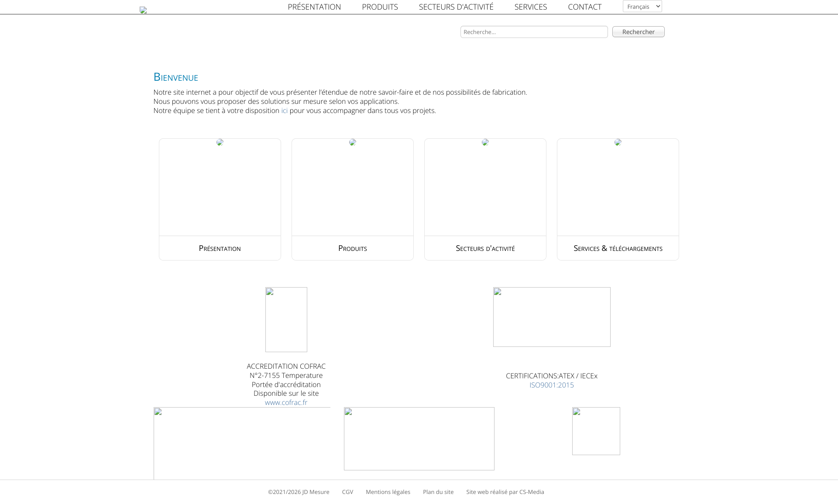
Task: Expand the Français language dropdown
Action: pyautogui.click(x=642, y=6)
